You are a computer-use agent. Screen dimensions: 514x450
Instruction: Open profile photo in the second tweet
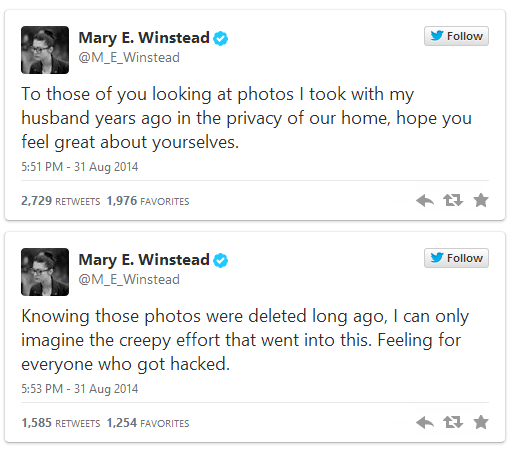click(45, 272)
